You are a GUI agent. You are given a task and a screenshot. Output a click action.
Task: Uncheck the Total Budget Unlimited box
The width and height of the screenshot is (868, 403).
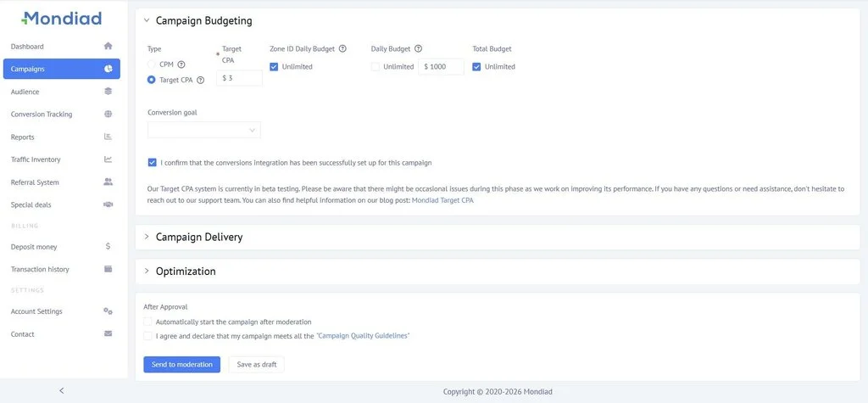(x=476, y=66)
